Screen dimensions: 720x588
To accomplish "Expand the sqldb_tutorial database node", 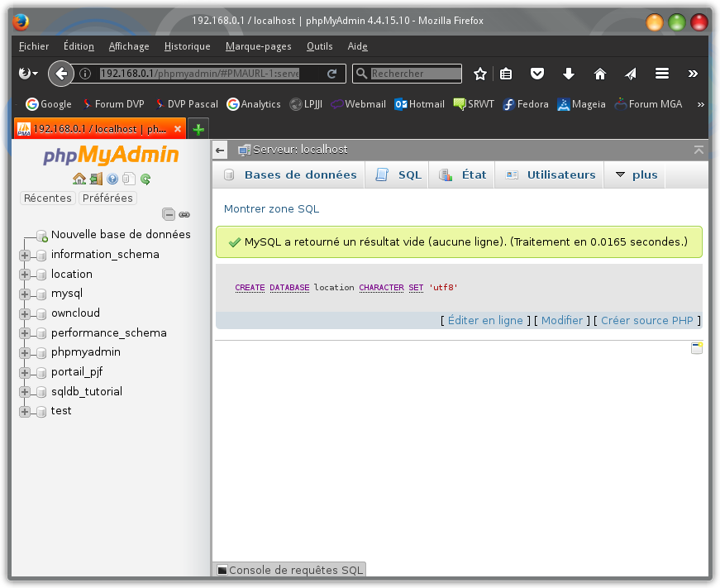I will click(x=25, y=392).
